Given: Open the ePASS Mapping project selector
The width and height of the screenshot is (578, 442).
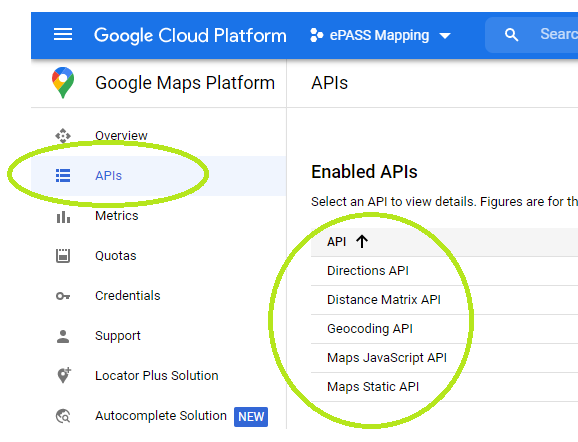Looking at the screenshot, I should tap(380, 35).
